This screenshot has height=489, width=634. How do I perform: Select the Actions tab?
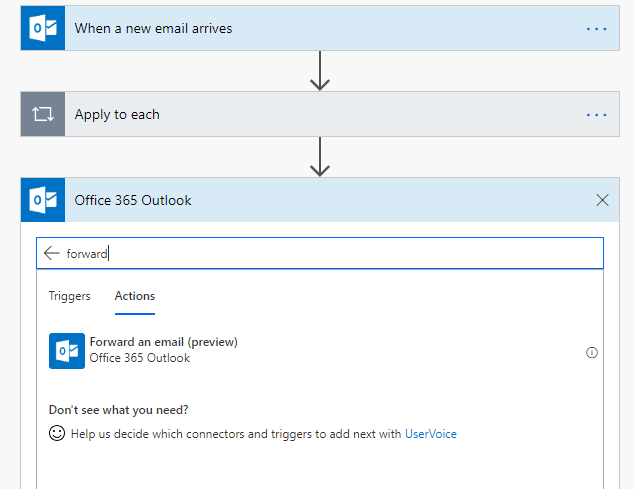point(135,296)
